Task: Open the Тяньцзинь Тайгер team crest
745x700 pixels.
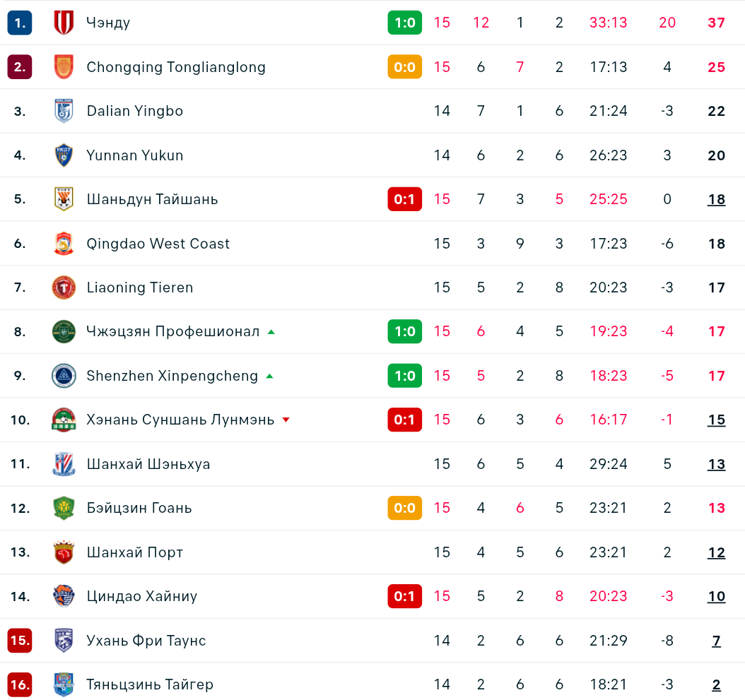Action: click(x=64, y=684)
